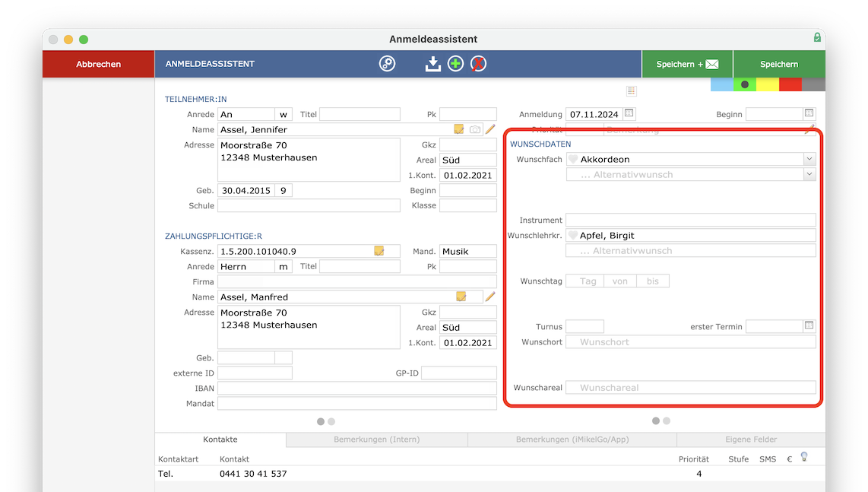Viewport: 868px width, 492px height.
Task: Open the small list icon above Anmeldung
Action: coord(632,90)
